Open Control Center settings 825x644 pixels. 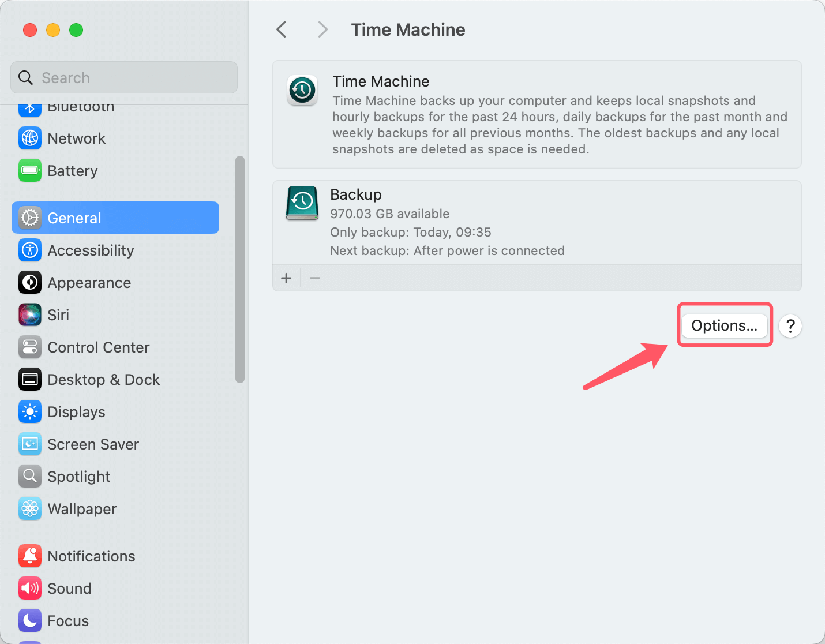tap(99, 347)
